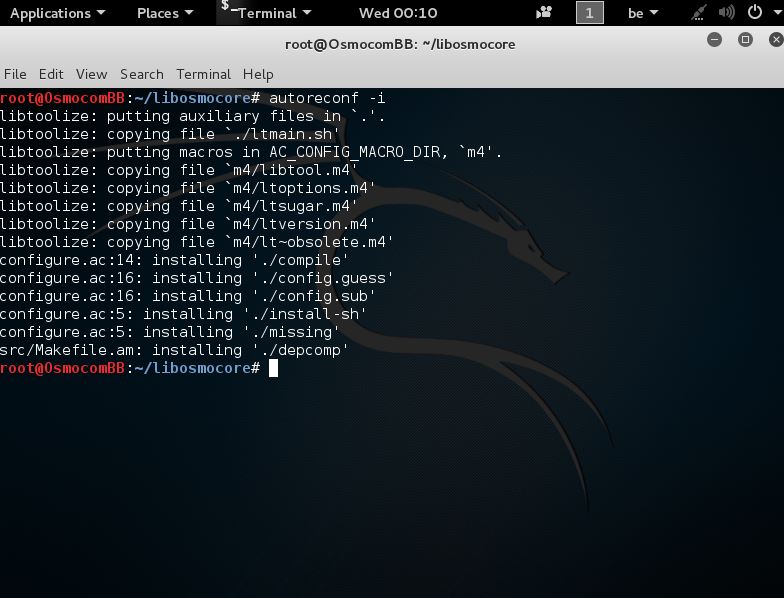Click the volume speaker icon
This screenshot has height=598, width=784.
coord(726,12)
